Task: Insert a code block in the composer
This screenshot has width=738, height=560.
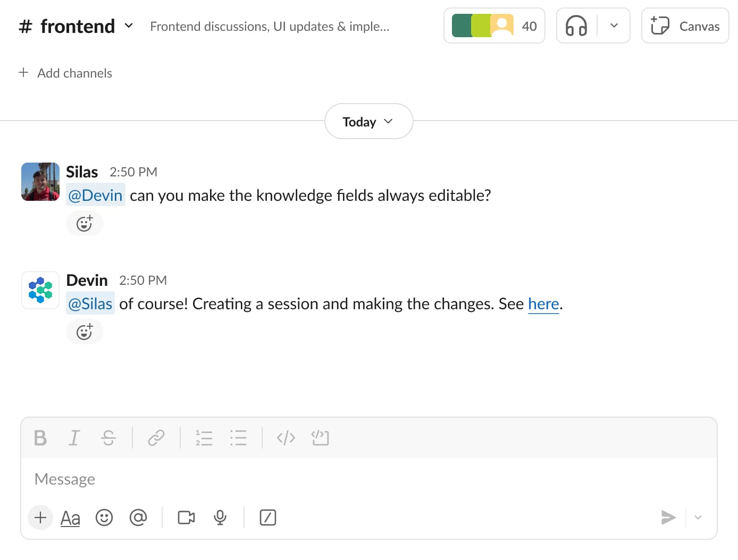Action: click(x=320, y=438)
